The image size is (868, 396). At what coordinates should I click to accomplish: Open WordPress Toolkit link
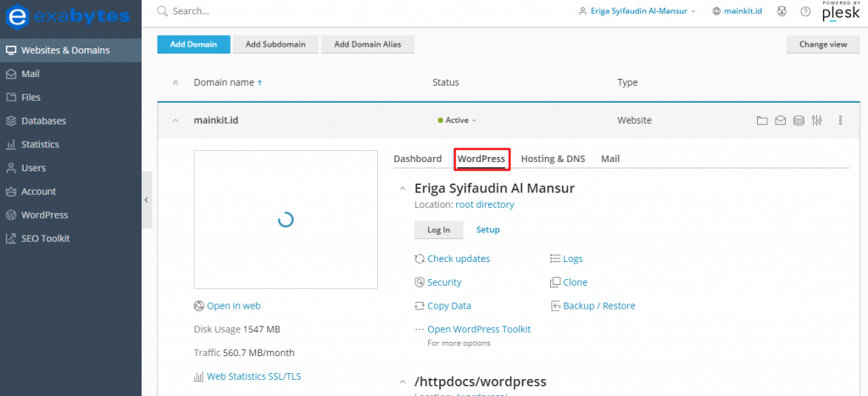pyautogui.click(x=479, y=330)
